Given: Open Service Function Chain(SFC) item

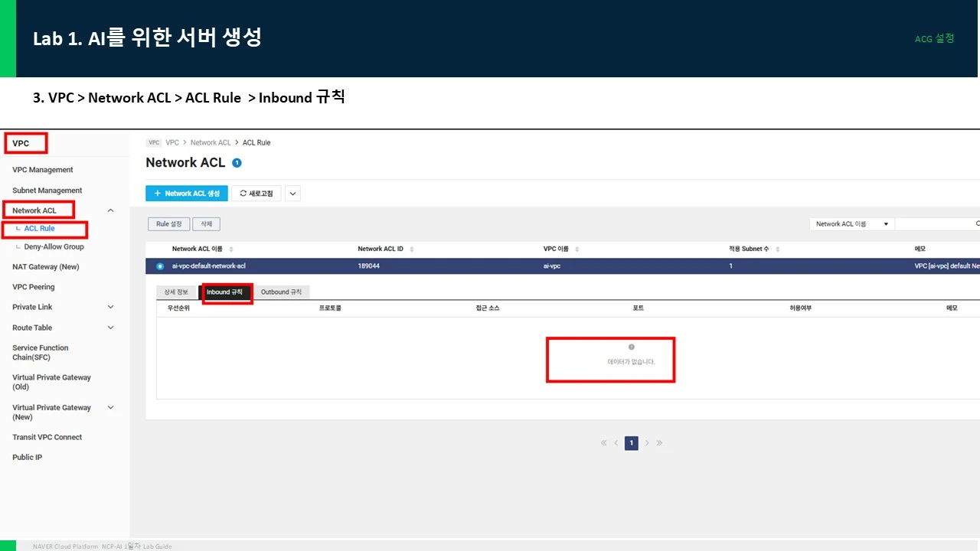Looking at the screenshot, I should [x=40, y=353].
